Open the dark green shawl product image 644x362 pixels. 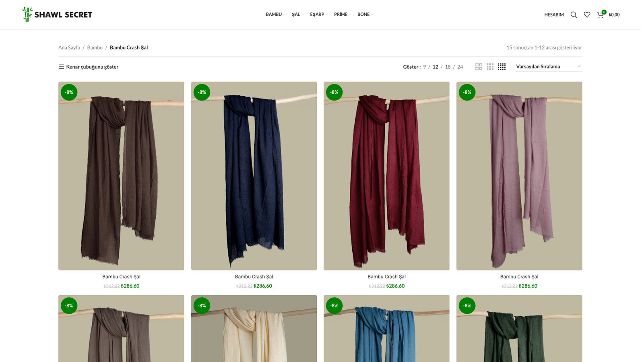[519, 329]
